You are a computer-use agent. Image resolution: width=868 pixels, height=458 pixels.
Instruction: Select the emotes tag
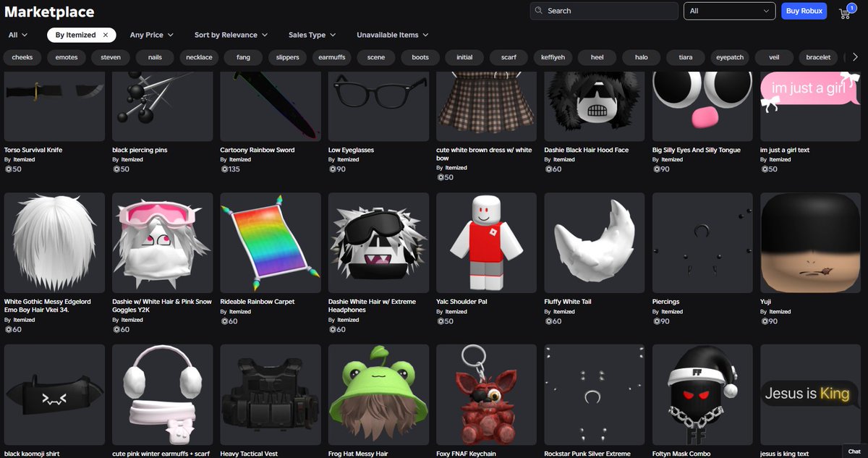(x=66, y=57)
